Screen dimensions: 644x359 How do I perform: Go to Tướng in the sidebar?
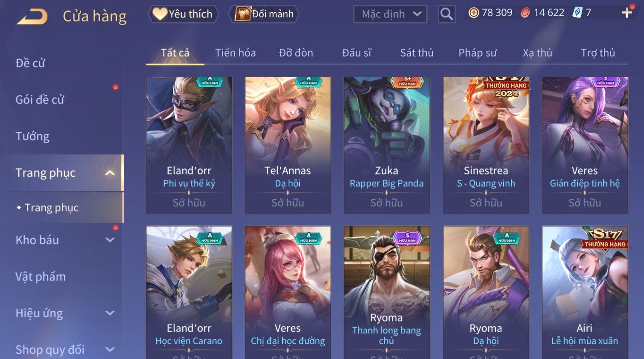click(x=32, y=136)
